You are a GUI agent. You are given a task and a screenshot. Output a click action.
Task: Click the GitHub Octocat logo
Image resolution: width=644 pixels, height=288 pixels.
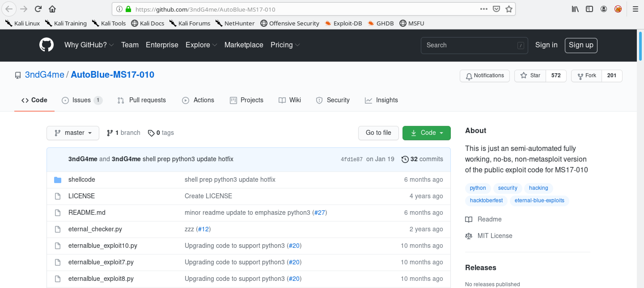tap(47, 45)
